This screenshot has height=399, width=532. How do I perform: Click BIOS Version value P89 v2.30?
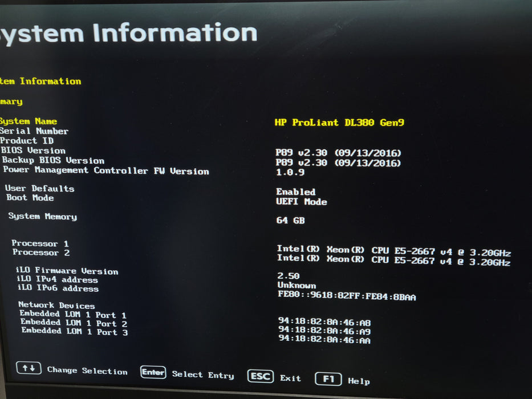pos(338,153)
